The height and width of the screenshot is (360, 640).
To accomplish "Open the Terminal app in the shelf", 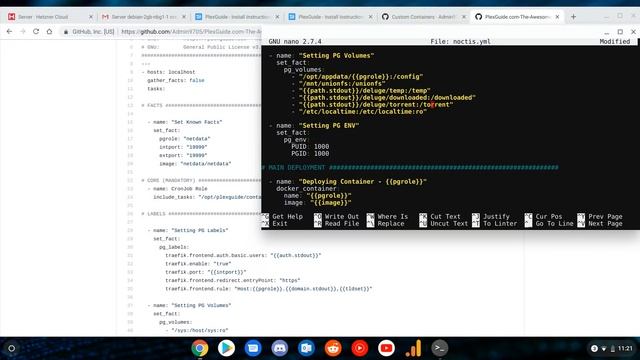I will [x=440, y=348].
